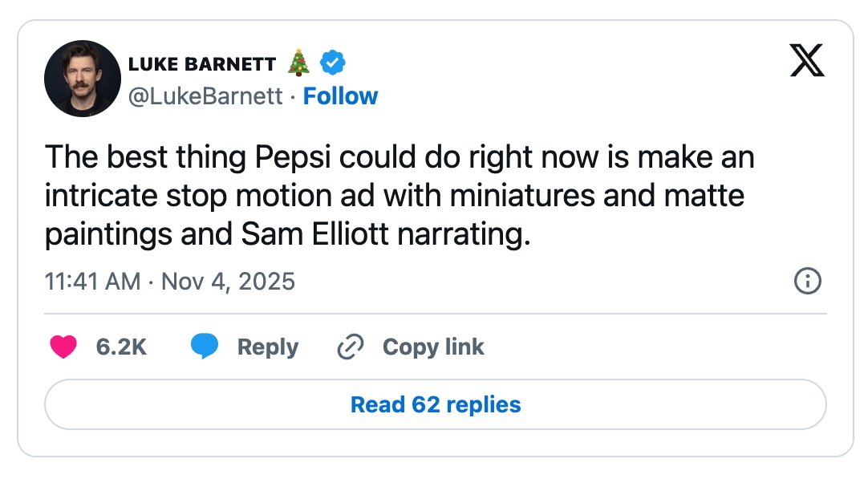Viewport: 868px width, 487px height.
Task: Follow Luke Barnett via the Follow link
Action: pos(340,96)
